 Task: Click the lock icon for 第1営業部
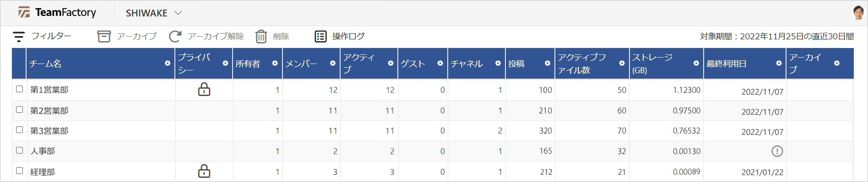(204, 89)
